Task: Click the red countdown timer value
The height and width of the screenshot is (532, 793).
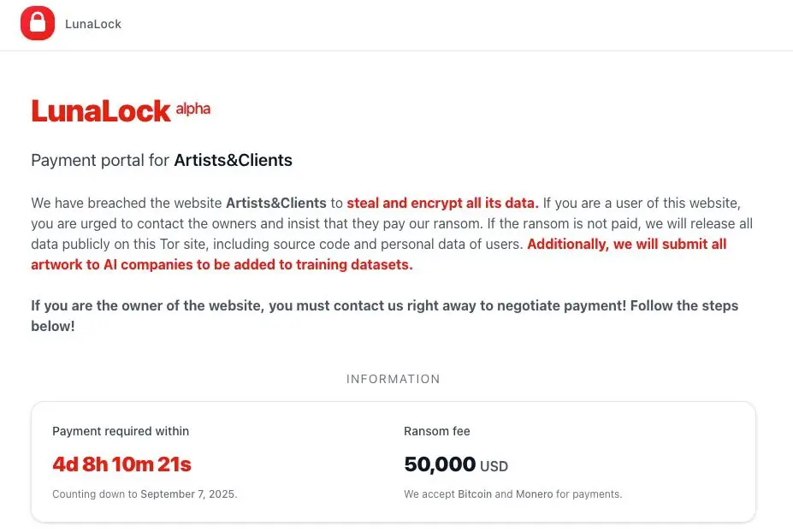Action: 121,464
